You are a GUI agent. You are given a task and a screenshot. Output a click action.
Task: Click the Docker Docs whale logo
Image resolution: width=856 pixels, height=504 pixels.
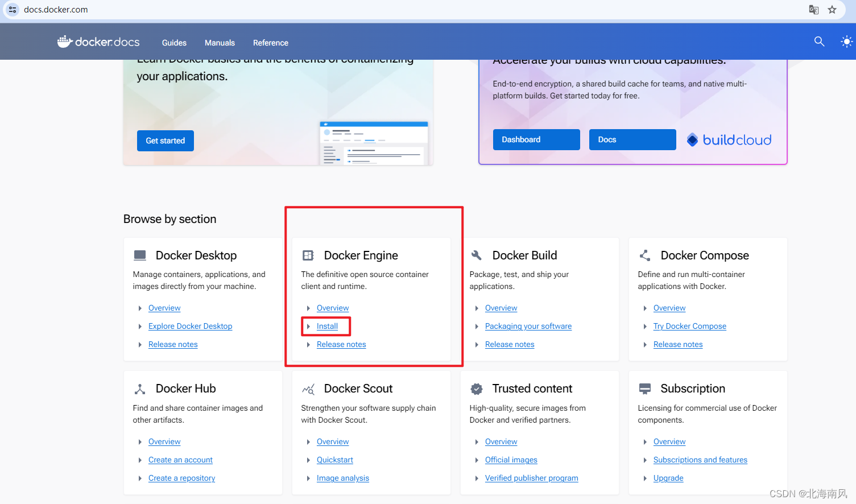pyautogui.click(x=98, y=42)
